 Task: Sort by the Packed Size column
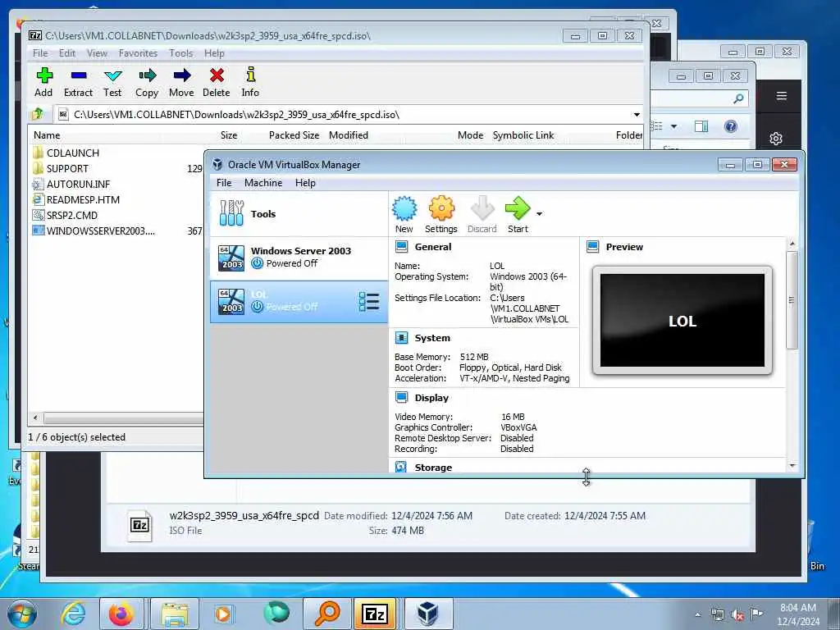click(294, 135)
